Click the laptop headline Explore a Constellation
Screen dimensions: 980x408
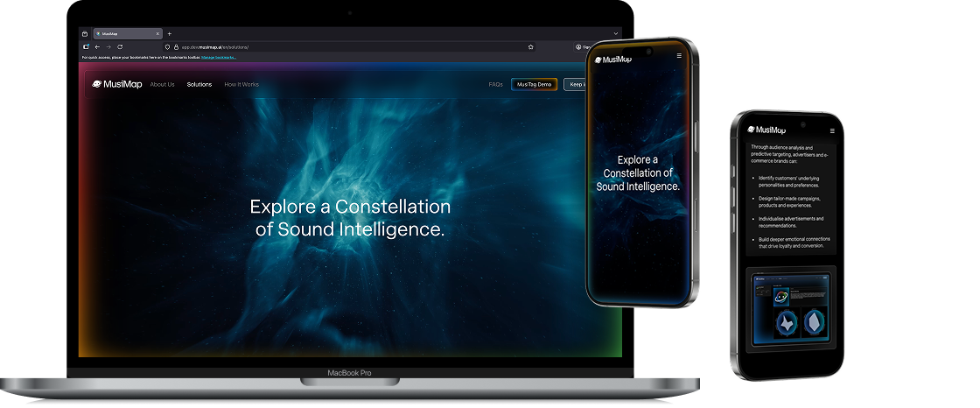(x=350, y=218)
